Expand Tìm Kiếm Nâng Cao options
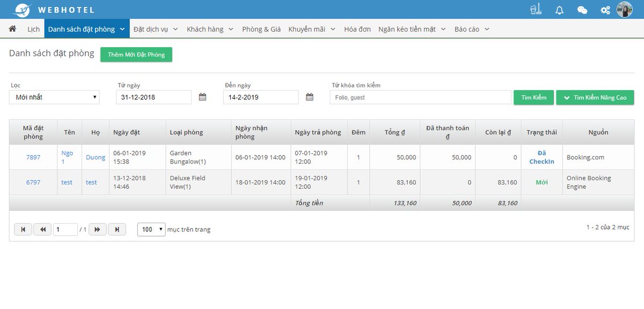Screen dimensions: 644x309 coord(595,97)
